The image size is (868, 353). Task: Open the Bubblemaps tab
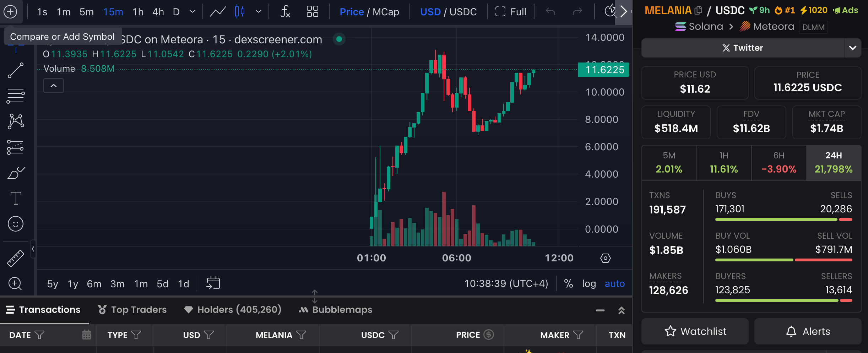pos(336,310)
